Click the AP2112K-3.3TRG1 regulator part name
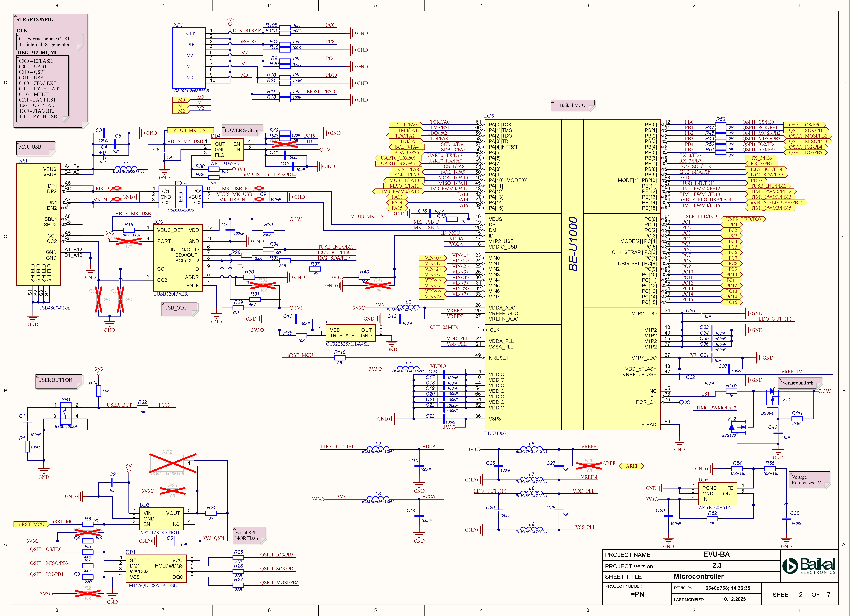 (x=159, y=532)
